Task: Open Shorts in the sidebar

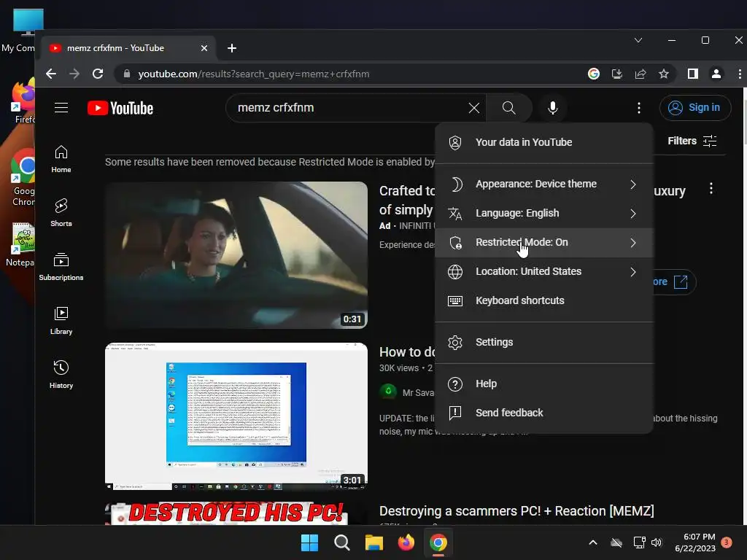Action: (x=61, y=213)
